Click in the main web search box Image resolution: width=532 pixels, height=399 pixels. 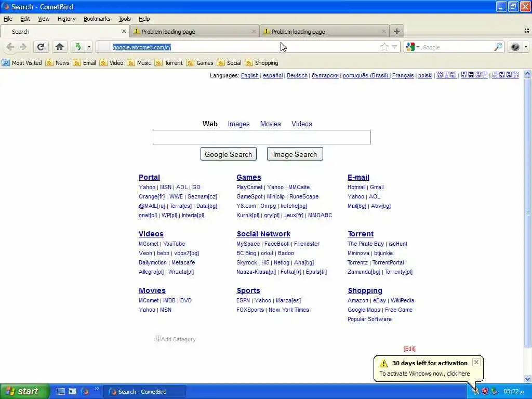[x=262, y=137]
